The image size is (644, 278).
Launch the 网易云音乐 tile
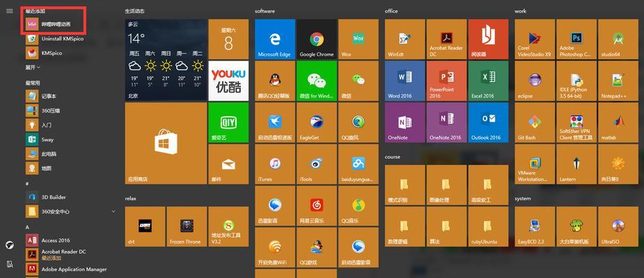pos(317,206)
